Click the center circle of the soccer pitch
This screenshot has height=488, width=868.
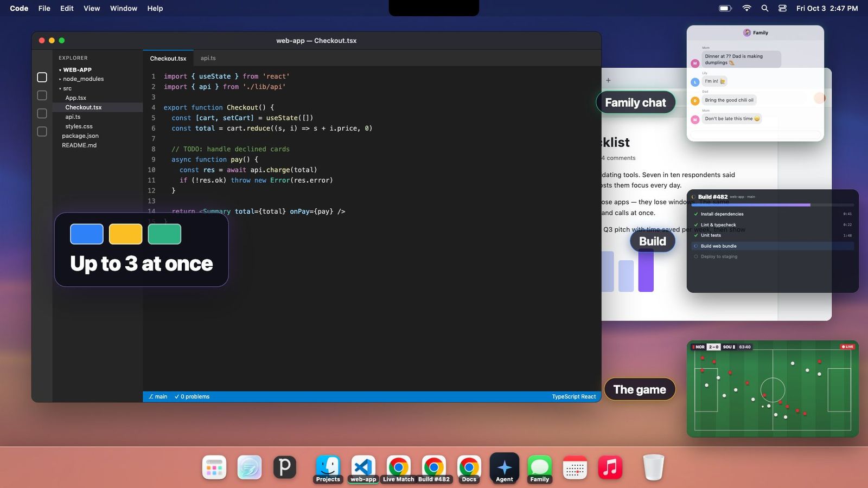point(773,390)
